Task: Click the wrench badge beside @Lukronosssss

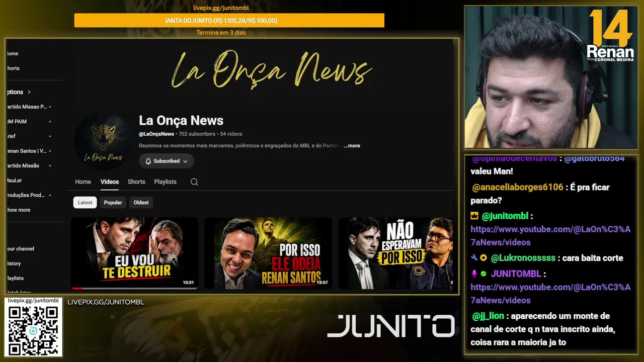Action: point(474,258)
